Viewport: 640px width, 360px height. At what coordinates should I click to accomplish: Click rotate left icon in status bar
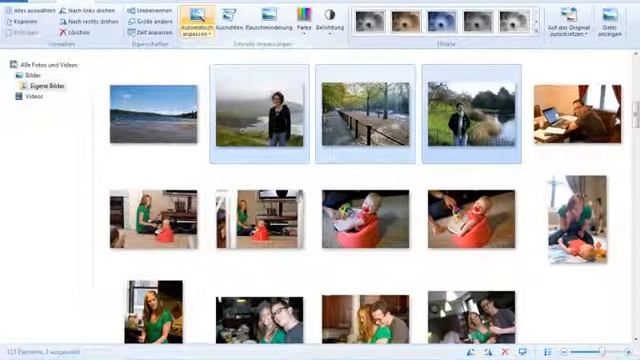pyautogui.click(x=471, y=352)
